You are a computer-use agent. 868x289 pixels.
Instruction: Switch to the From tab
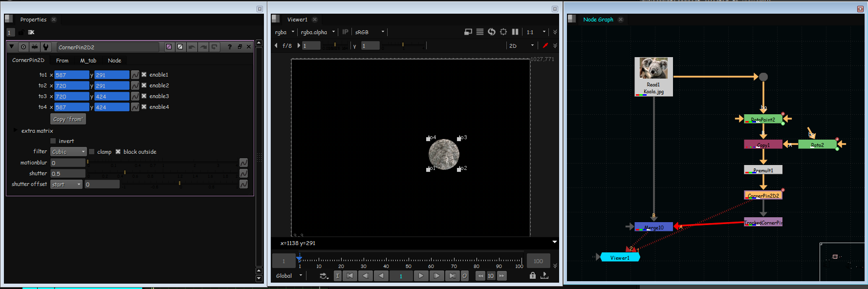pyautogui.click(x=62, y=61)
